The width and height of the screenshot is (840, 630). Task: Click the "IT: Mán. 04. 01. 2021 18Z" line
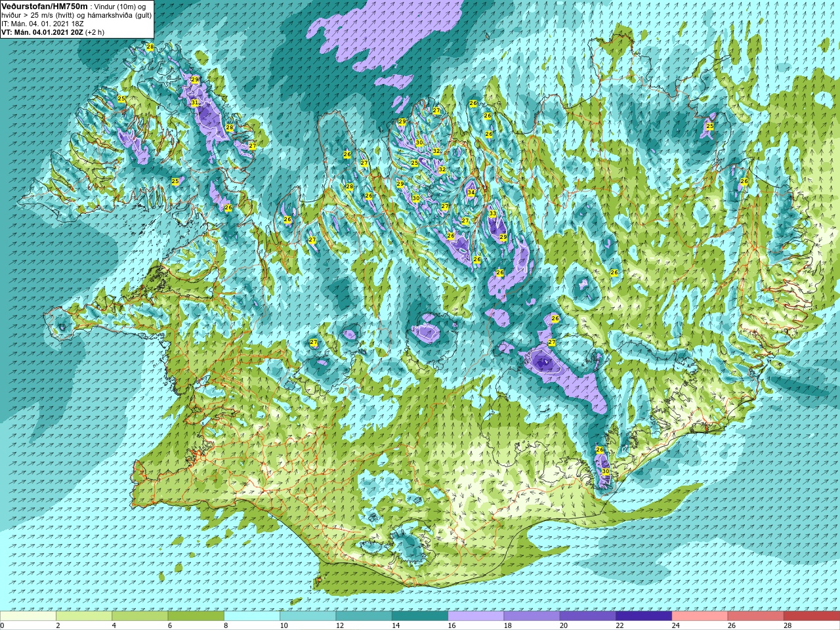(43, 24)
